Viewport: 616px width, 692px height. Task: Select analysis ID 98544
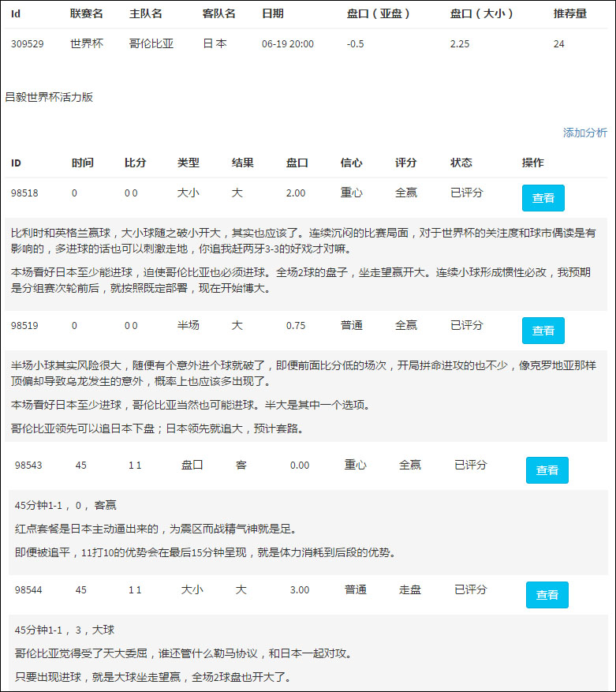coord(28,590)
